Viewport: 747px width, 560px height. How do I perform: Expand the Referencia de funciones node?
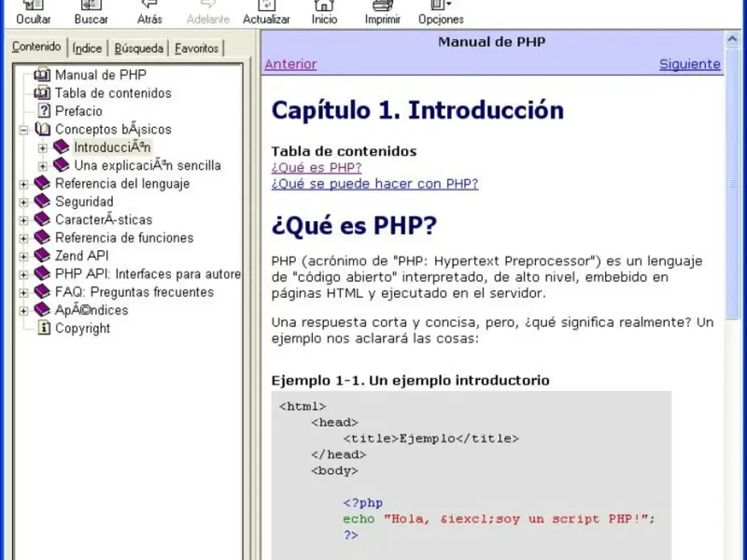(x=23, y=239)
